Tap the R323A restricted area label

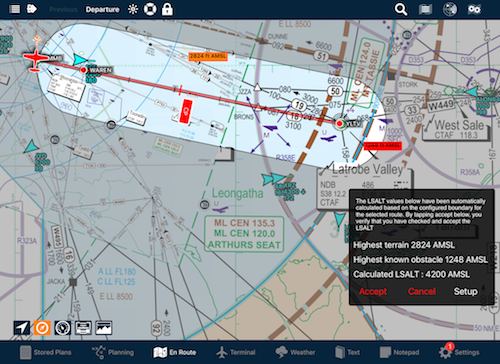27,241
